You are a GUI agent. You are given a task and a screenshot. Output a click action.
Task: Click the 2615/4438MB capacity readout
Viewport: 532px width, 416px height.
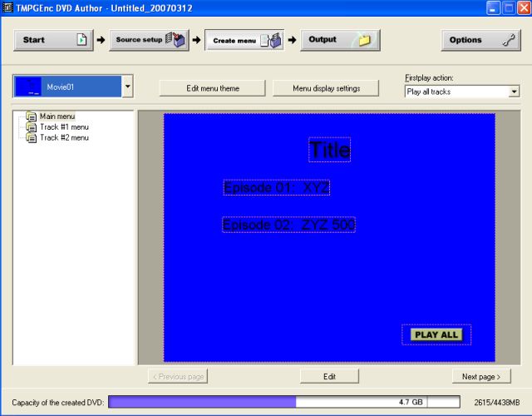pyautogui.click(x=497, y=403)
